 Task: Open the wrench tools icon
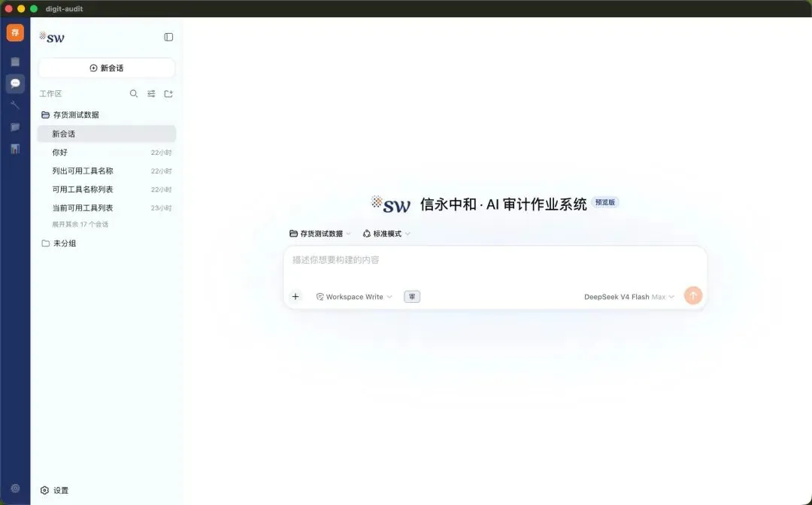coord(15,105)
